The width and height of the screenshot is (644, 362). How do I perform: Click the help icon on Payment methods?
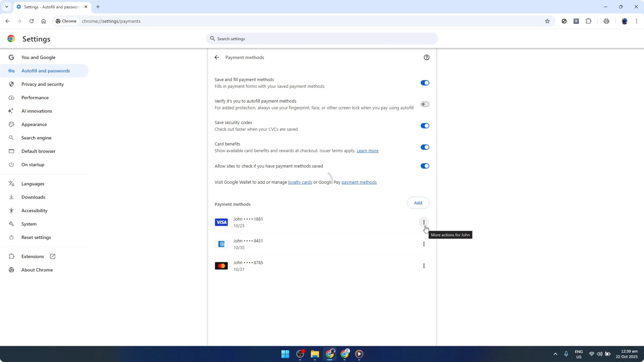click(426, 57)
